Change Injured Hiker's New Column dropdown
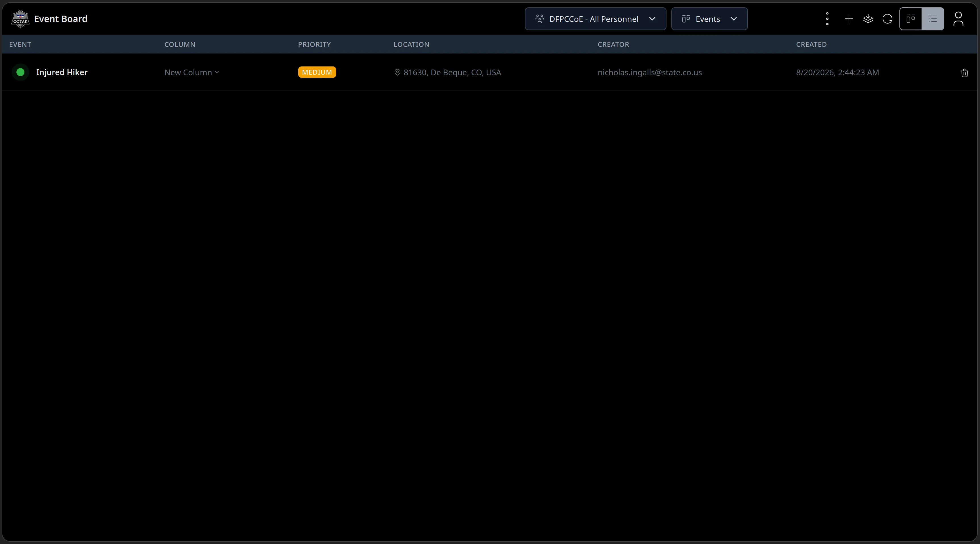 [x=192, y=72]
